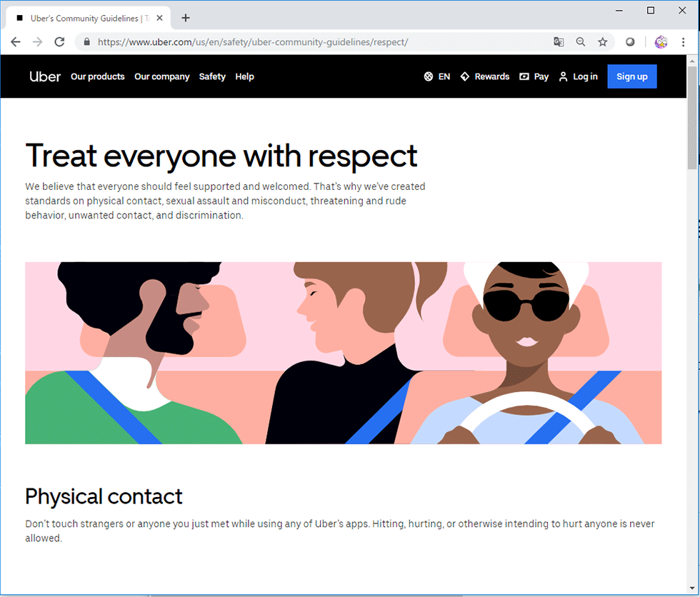Open the Chrome profile avatar

point(661,42)
